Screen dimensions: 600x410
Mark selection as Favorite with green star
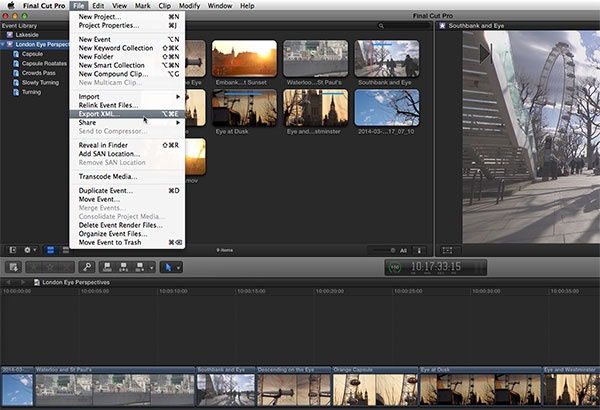click(34, 267)
